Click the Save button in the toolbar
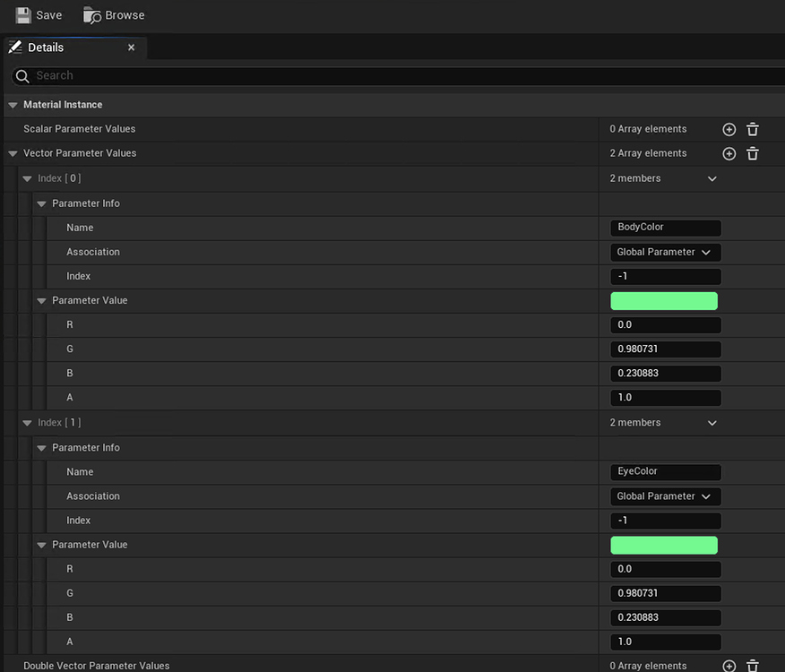The width and height of the screenshot is (785, 672). tap(39, 14)
